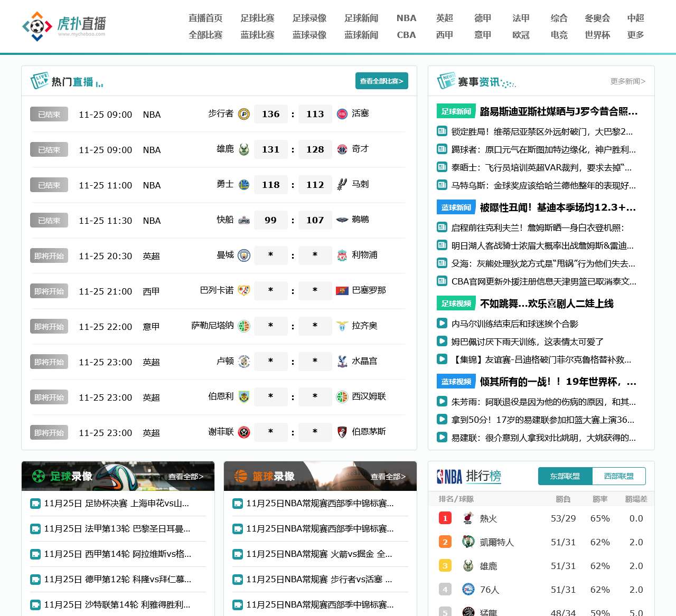Open video 姆巴佩讨厌下雨天训练
The width and height of the screenshot is (676, 616).
pos(528,342)
